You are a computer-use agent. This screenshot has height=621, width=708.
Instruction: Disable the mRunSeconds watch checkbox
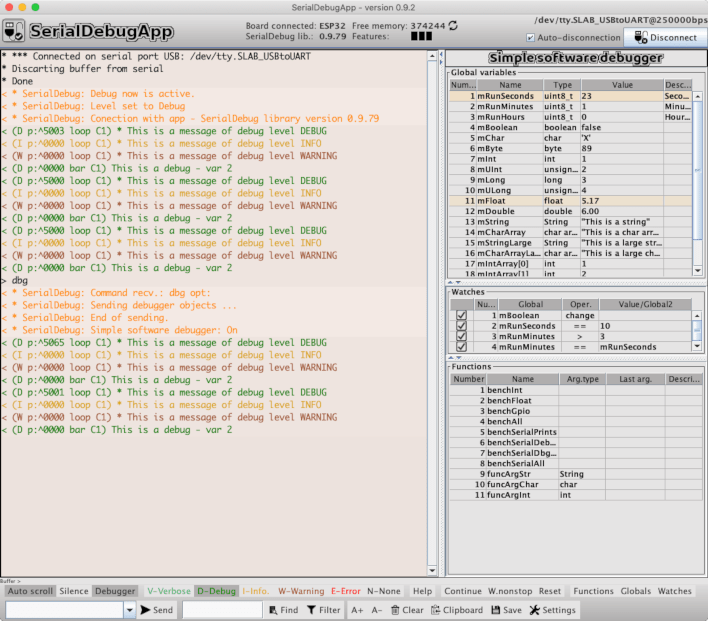(x=461, y=326)
